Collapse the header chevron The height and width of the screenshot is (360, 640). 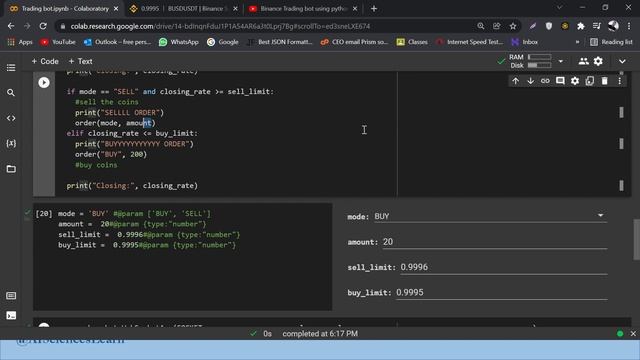pyautogui.click(x=622, y=61)
